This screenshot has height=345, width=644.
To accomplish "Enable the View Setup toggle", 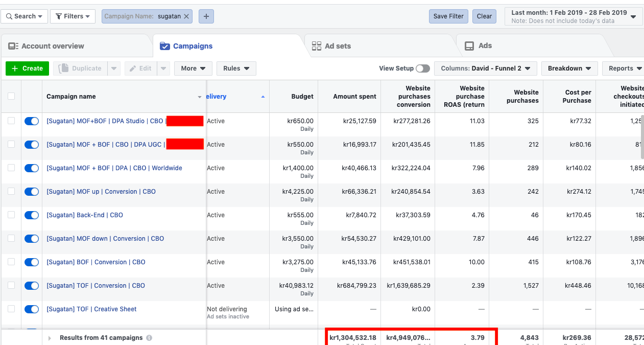I will point(423,68).
